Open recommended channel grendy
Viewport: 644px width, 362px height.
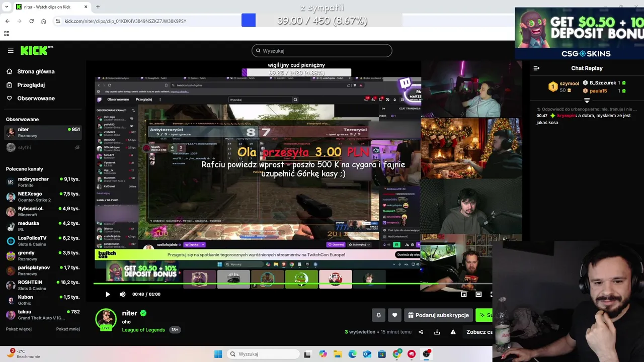click(43, 255)
